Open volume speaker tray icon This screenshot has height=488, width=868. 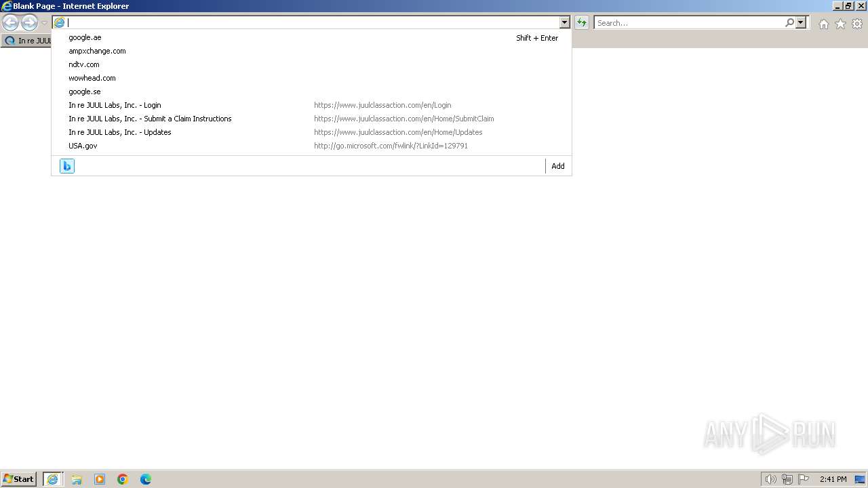click(x=770, y=479)
